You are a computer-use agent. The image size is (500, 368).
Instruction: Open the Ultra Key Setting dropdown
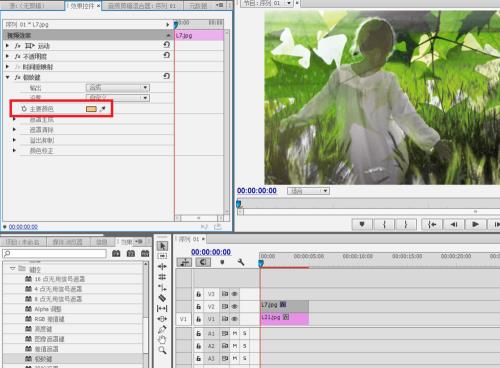[118, 98]
